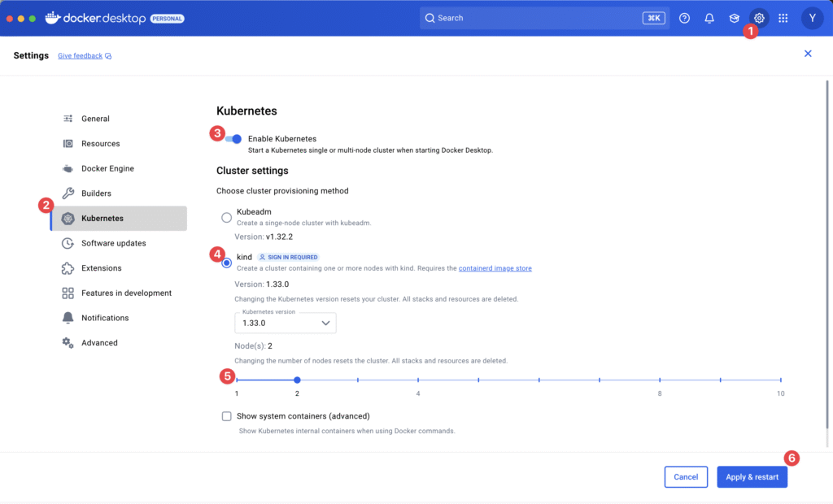This screenshot has height=504, width=833.
Task: Go to Features in development
Action: pyautogui.click(x=119, y=293)
